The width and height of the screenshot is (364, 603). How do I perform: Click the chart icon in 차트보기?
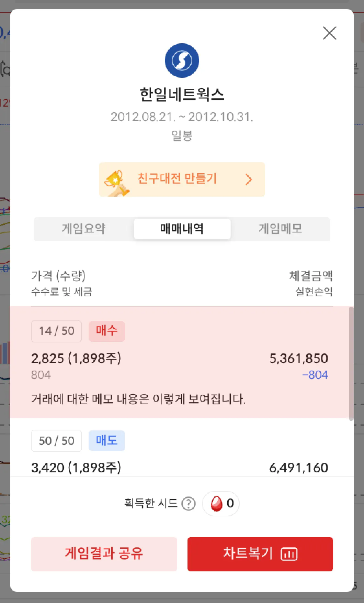click(289, 554)
